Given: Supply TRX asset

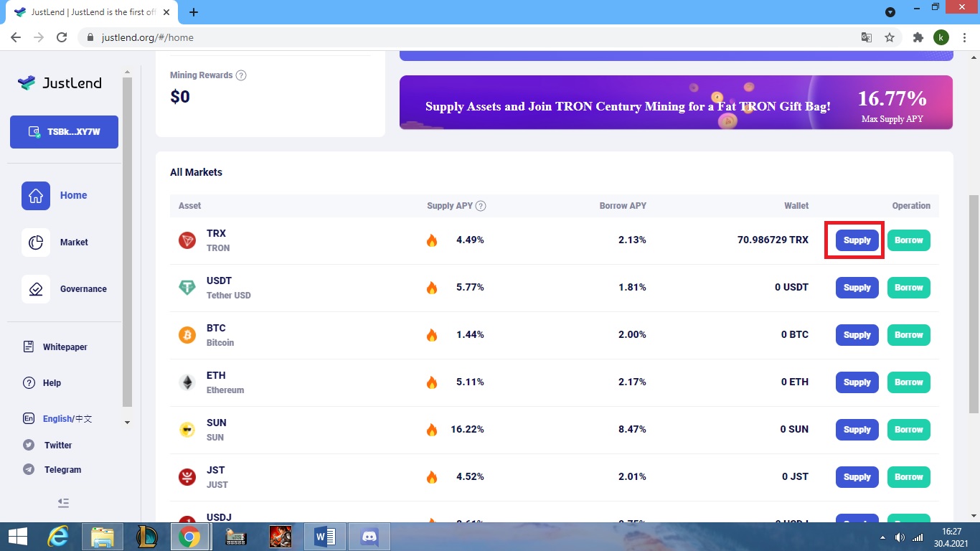Looking at the screenshot, I should 857,240.
